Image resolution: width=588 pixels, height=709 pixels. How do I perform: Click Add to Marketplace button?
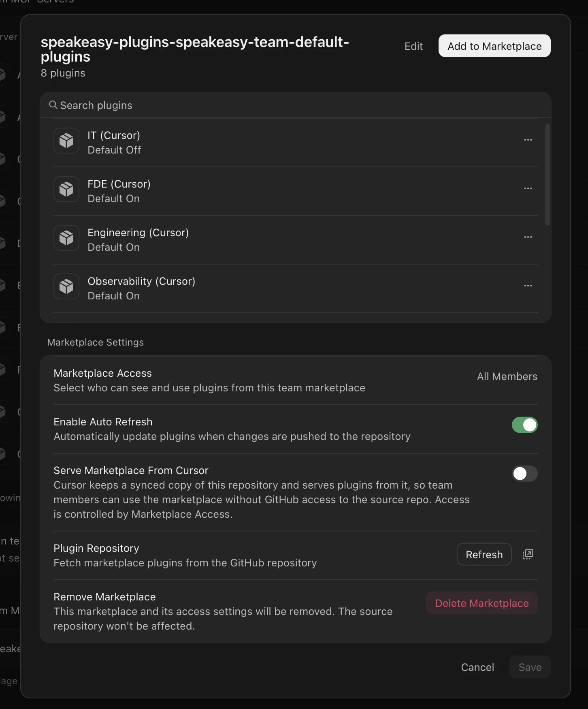click(x=494, y=46)
